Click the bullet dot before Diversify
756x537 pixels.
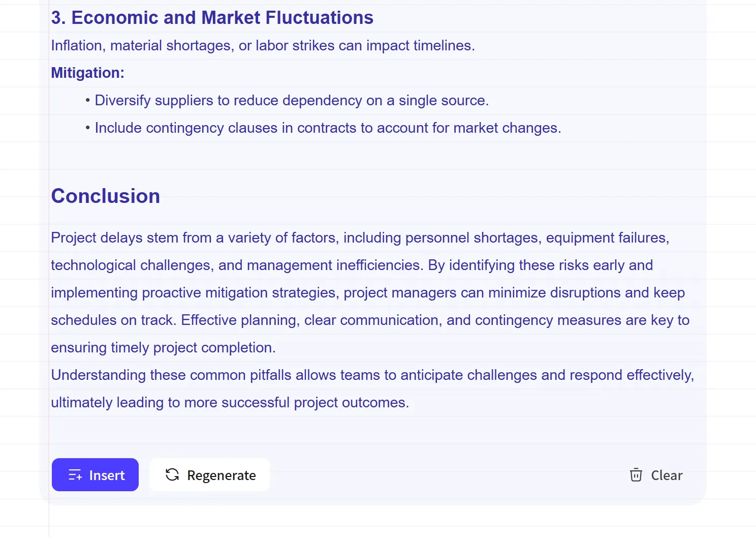click(x=88, y=100)
